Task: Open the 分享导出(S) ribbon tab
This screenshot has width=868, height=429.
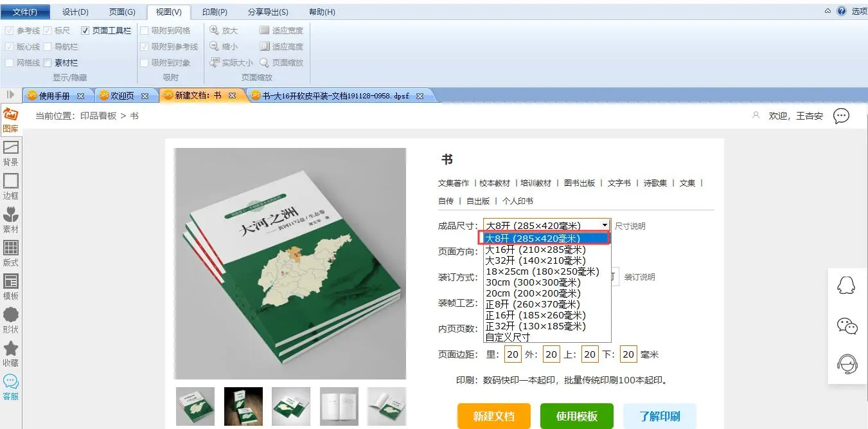Action: click(267, 12)
